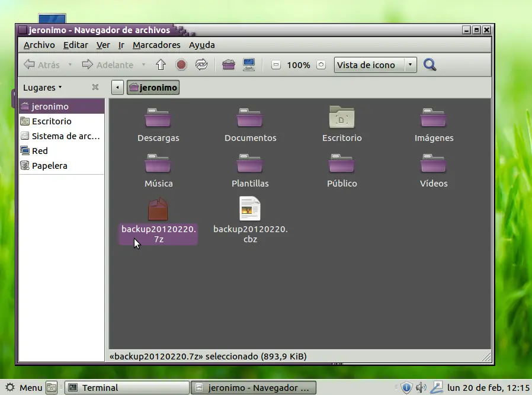Screen dimensions: 532x395
Task: Click the volume speaker tray icon
Action: pos(421,387)
